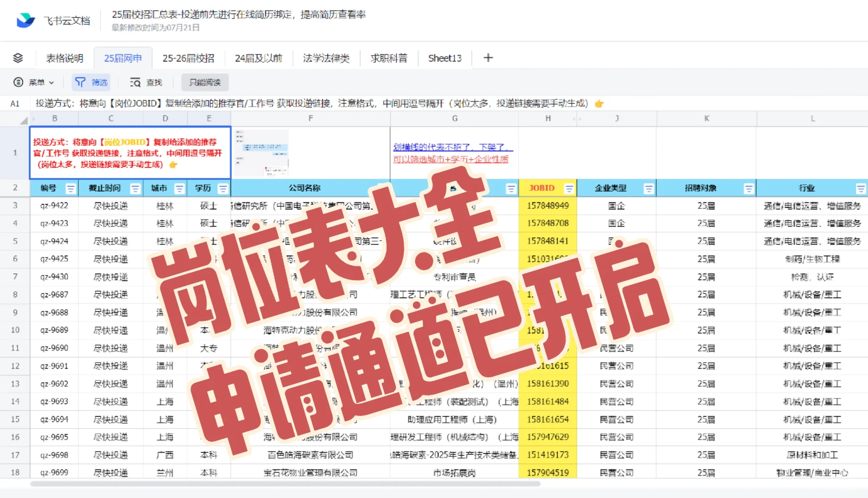
Task: Open the sheet layers list icon
Action: coord(18,58)
